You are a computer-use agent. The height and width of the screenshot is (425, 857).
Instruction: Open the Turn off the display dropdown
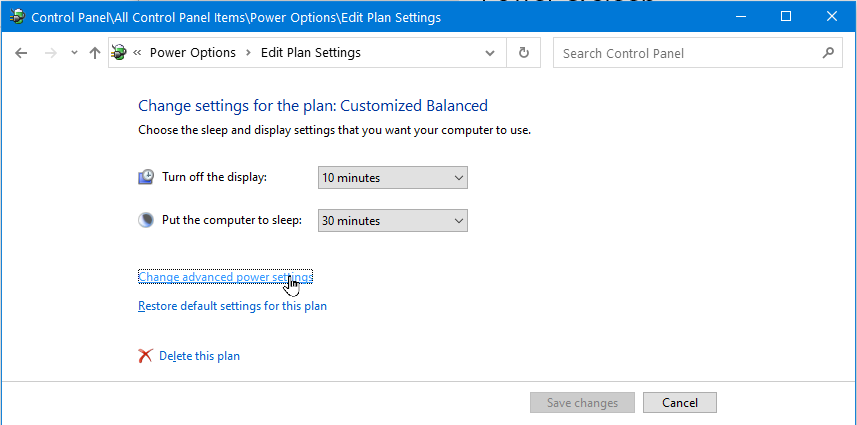pyautogui.click(x=392, y=178)
